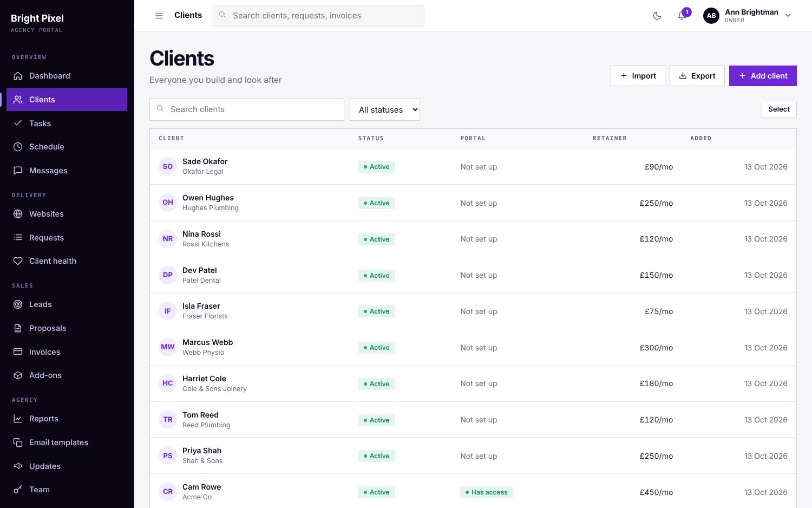
Task: Click the Leads target icon
Action: point(18,304)
